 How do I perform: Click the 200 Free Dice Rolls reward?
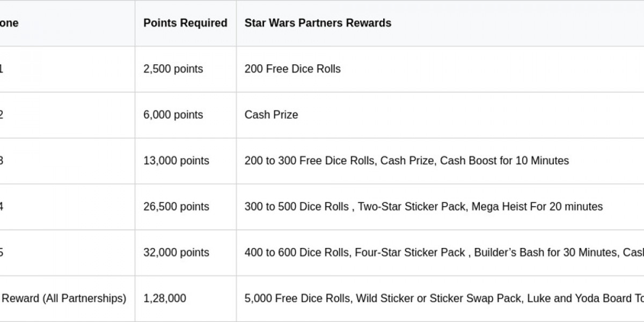click(292, 69)
